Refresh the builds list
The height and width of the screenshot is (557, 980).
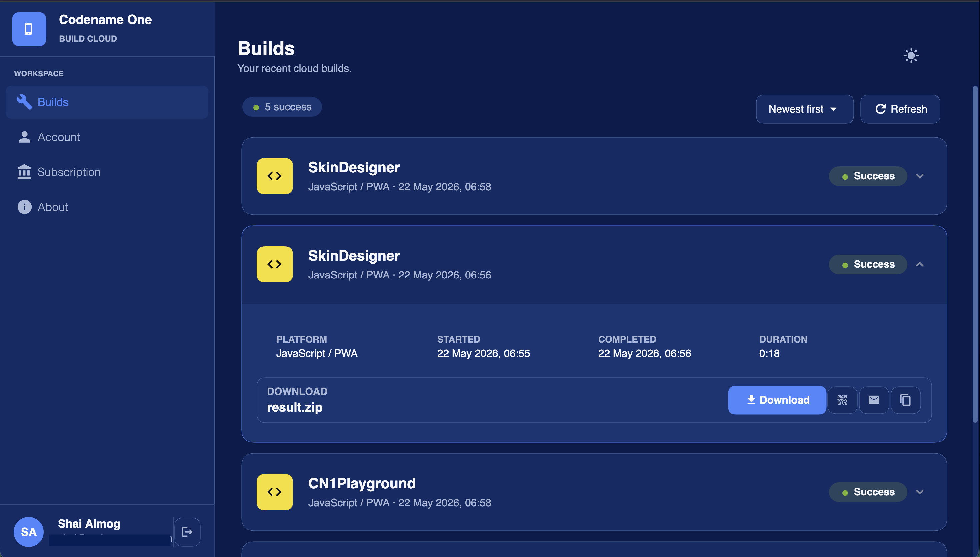coord(900,109)
